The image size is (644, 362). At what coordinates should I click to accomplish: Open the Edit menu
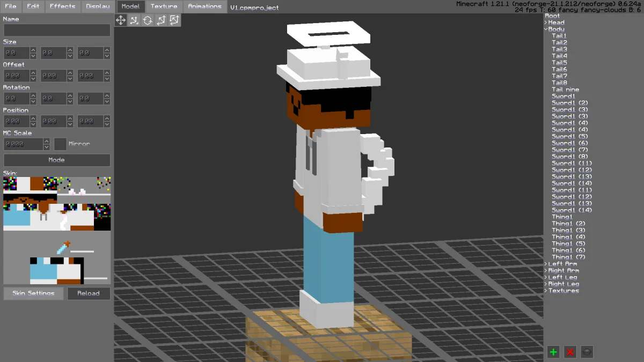(x=33, y=6)
